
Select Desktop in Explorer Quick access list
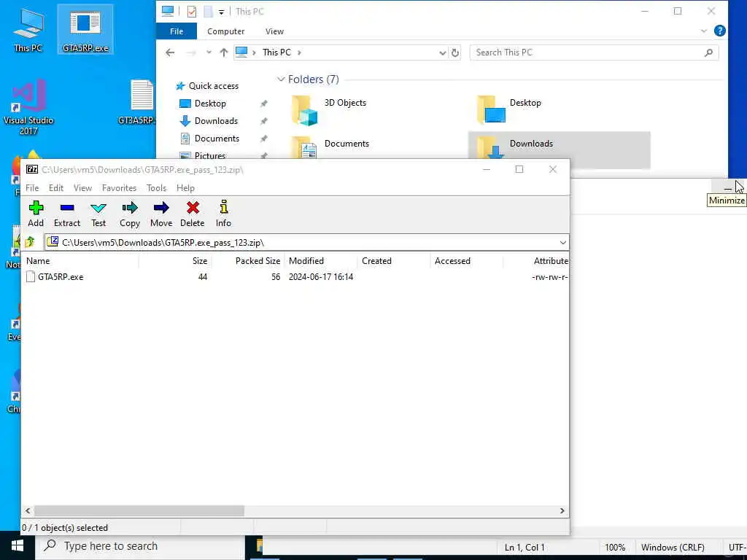coord(203,104)
